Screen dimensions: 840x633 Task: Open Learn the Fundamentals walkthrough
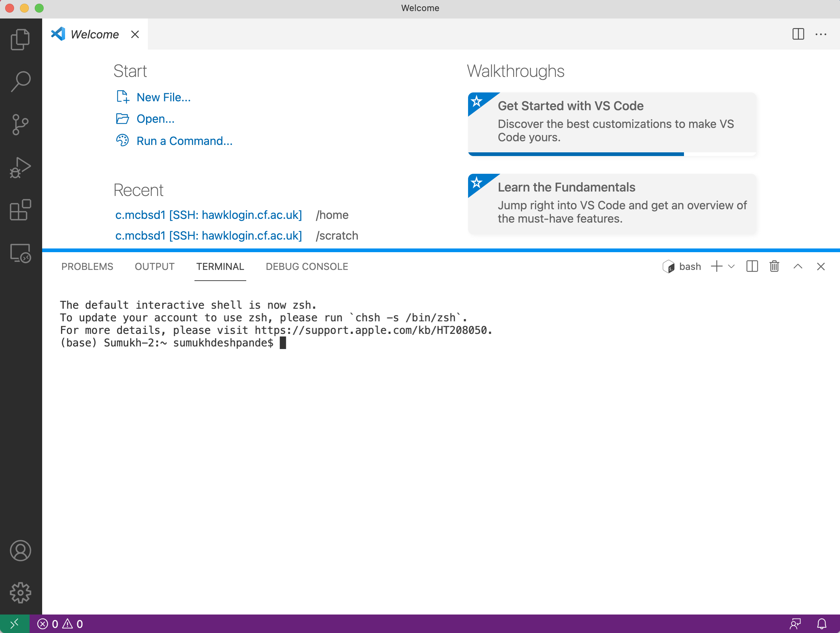coord(612,204)
